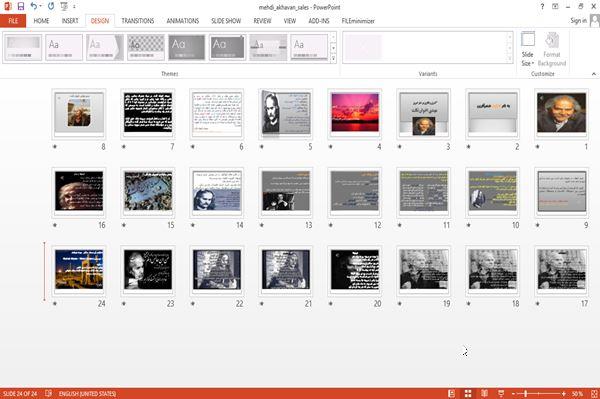
Task: Click the transition star under slide 12
Action: coord(331,225)
